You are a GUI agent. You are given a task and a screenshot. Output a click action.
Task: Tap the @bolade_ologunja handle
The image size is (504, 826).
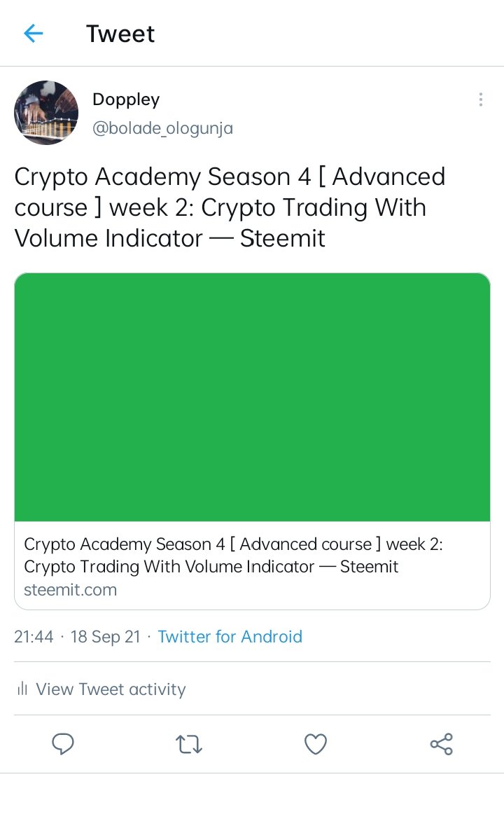point(162,129)
